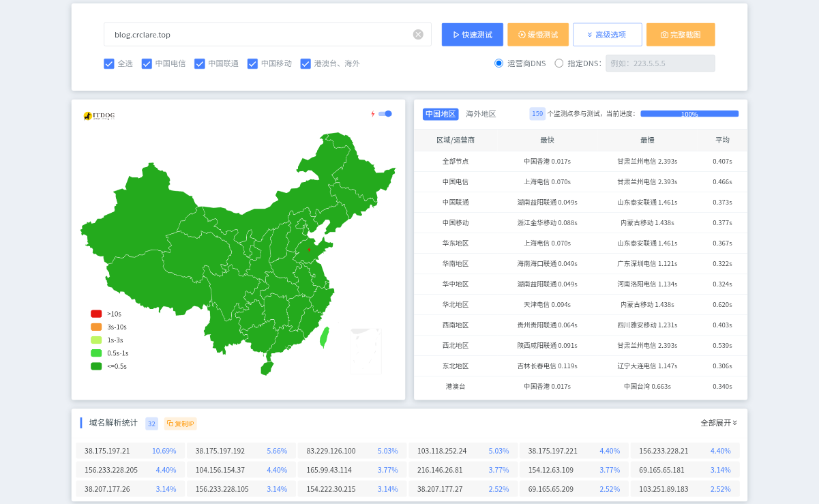Click the green <=0.5s legend swatch
819x504 pixels.
[96, 366]
